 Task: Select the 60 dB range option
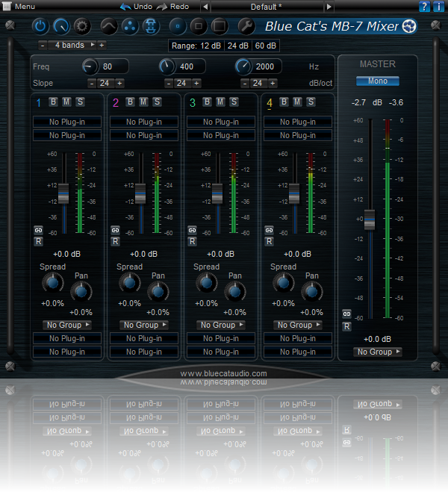[x=265, y=46]
